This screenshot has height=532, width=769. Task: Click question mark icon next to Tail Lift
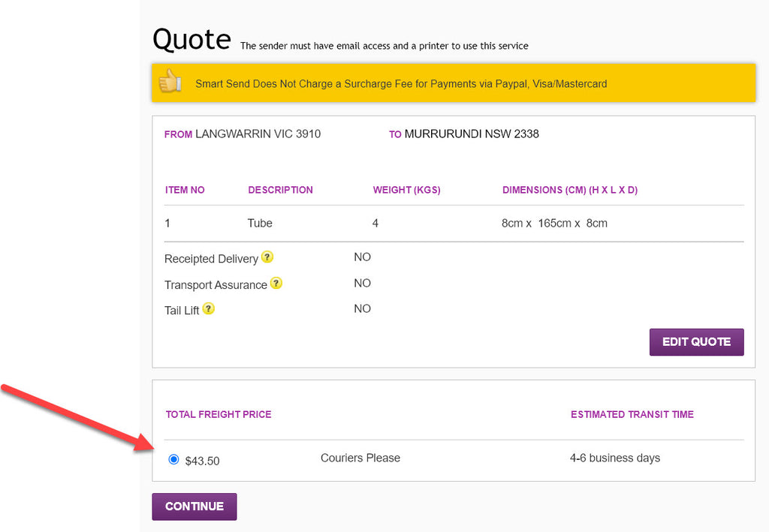click(209, 308)
